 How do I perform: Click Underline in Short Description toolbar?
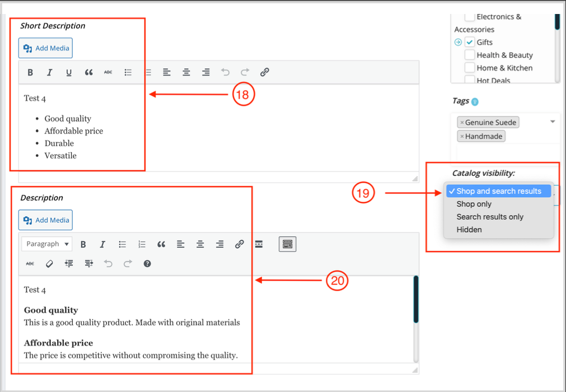click(x=69, y=72)
